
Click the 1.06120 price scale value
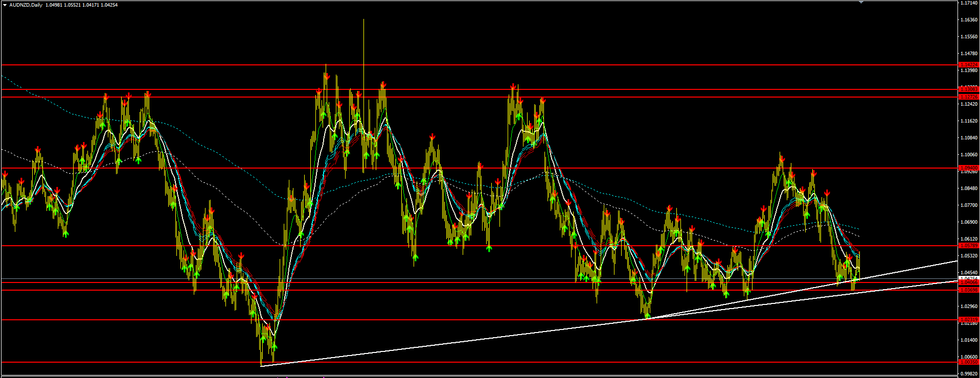[969, 239]
